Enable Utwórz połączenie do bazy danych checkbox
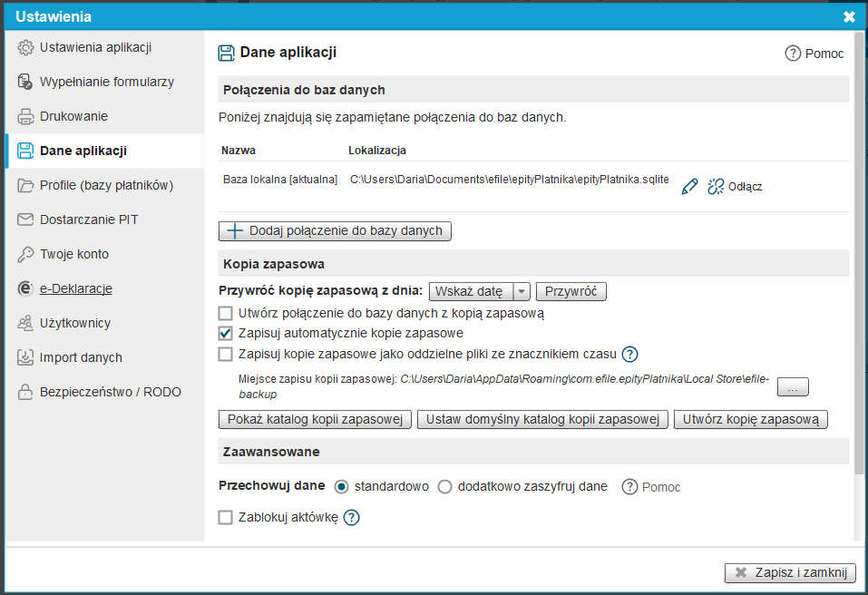The image size is (868, 595). [x=226, y=313]
